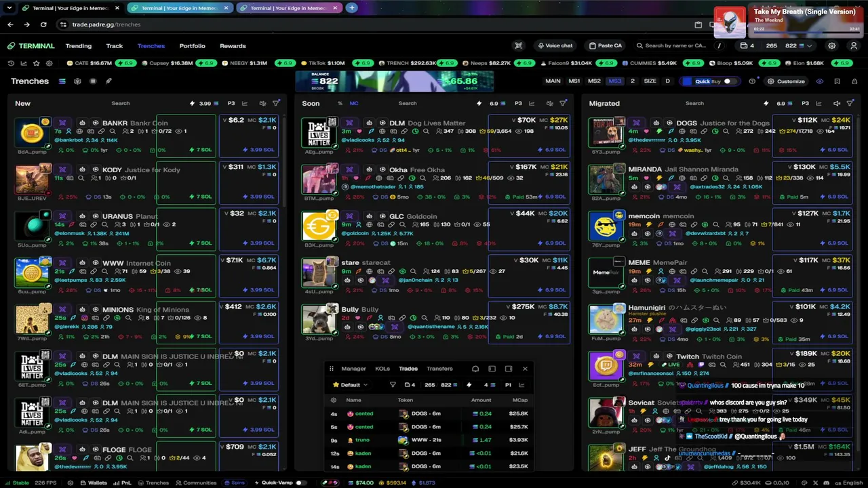Open P3 preset selector in Migrated column
Screen dimensions: 868x488
pyautogui.click(x=805, y=103)
